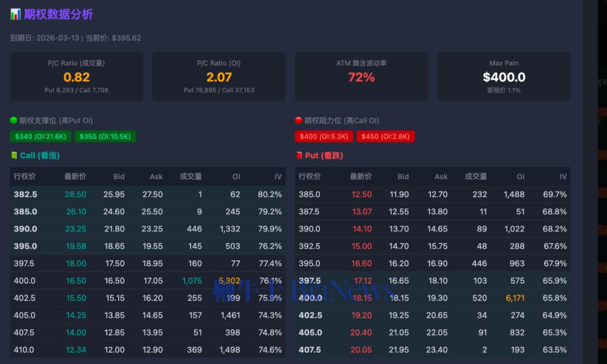Click the green circle icon next to 期权支撑位
607x364 pixels.
pos(14,120)
